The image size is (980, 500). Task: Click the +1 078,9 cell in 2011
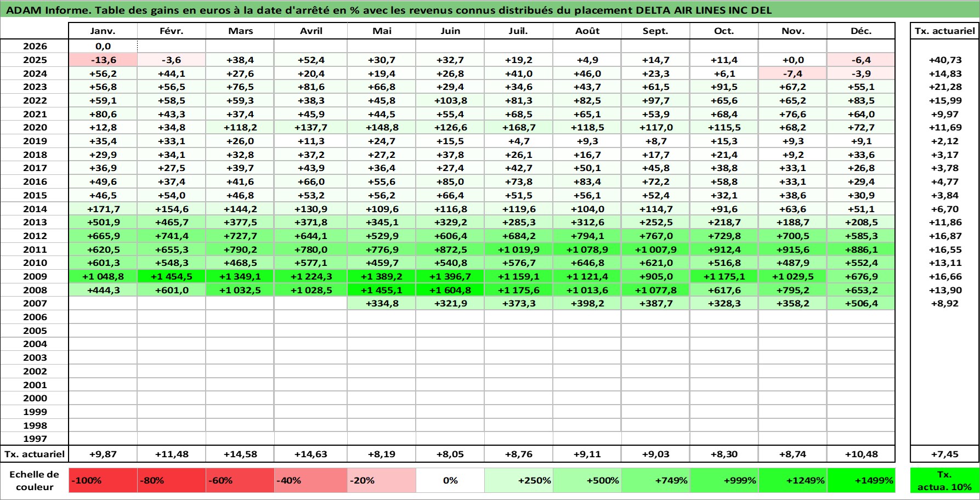coord(587,250)
